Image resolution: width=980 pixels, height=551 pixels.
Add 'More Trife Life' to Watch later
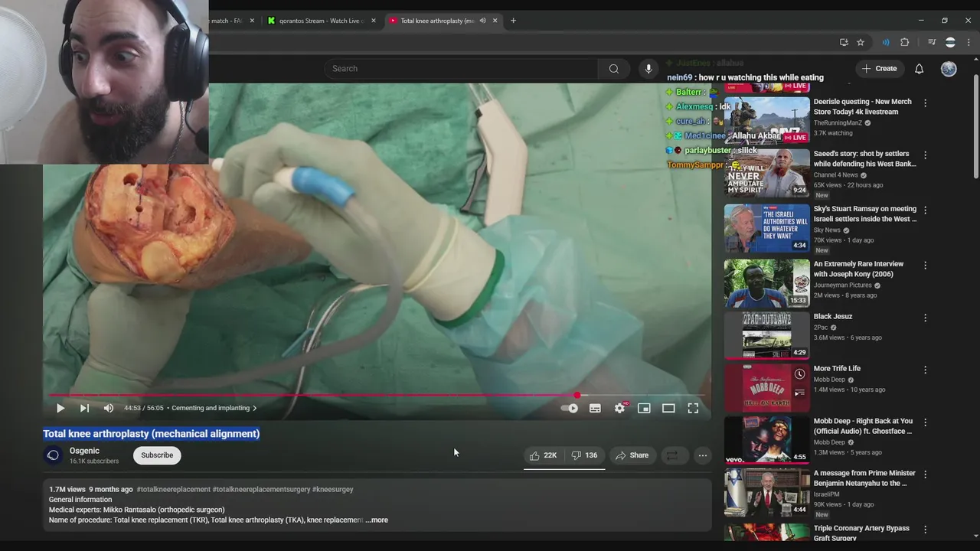pyautogui.click(x=799, y=374)
